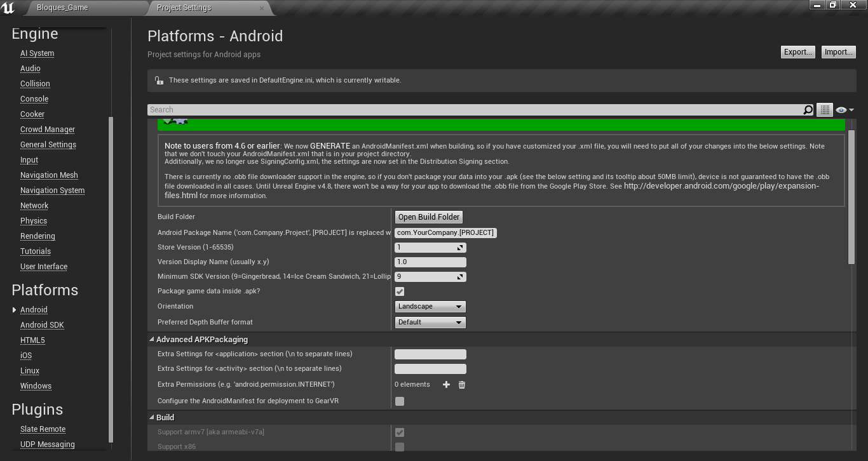Click the left sidebar scrollbar
Screen dimensions: 868x461
click(111, 279)
